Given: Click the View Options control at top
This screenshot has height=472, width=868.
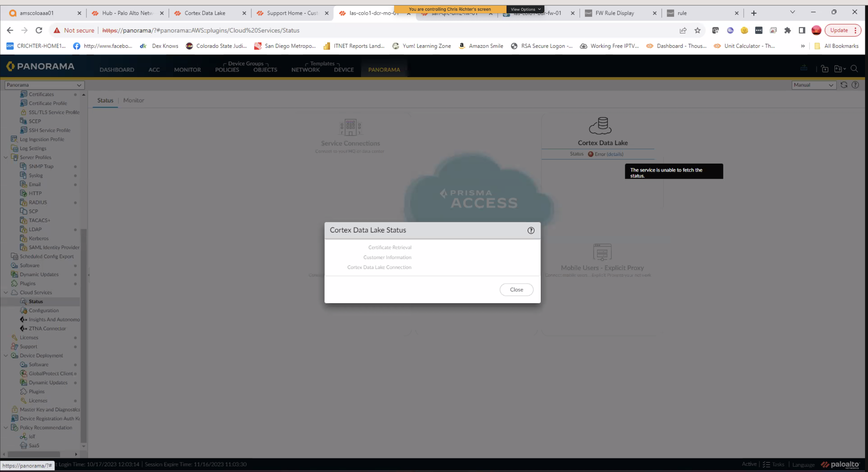Looking at the screenshot, I should 525,9.
